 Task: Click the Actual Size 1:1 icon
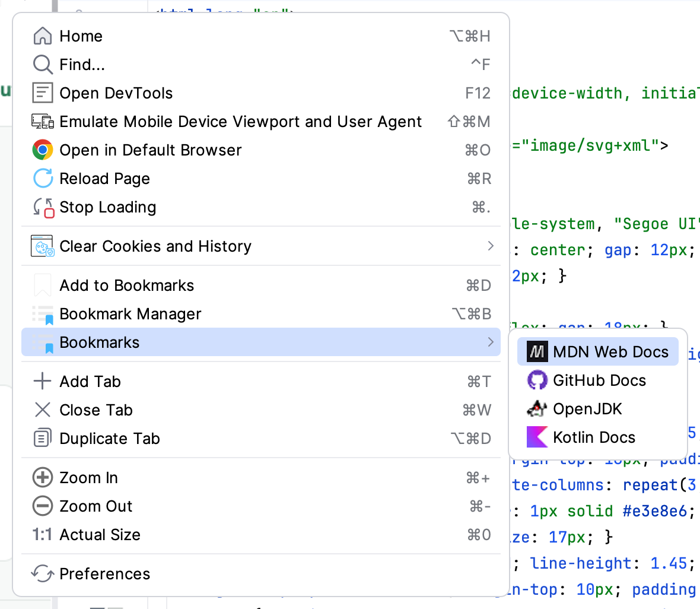pos(42,535)
